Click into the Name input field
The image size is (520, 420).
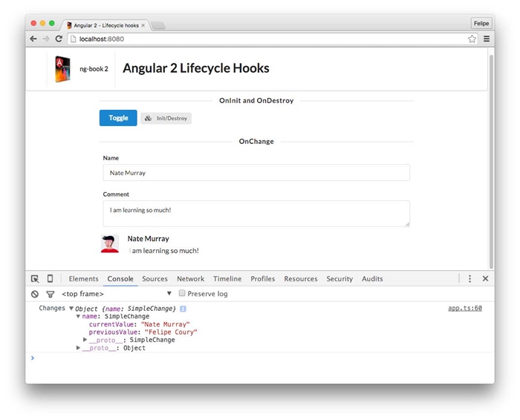point(256,173)
